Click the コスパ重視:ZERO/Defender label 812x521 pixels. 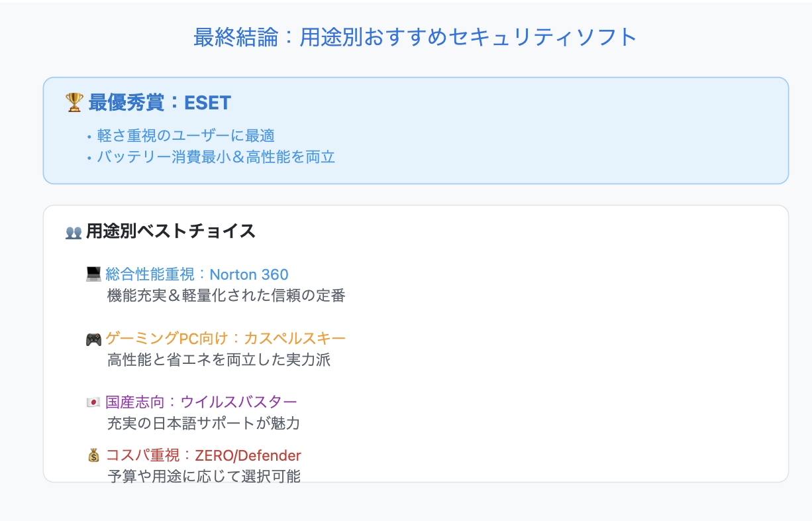(x=203, y=455)
